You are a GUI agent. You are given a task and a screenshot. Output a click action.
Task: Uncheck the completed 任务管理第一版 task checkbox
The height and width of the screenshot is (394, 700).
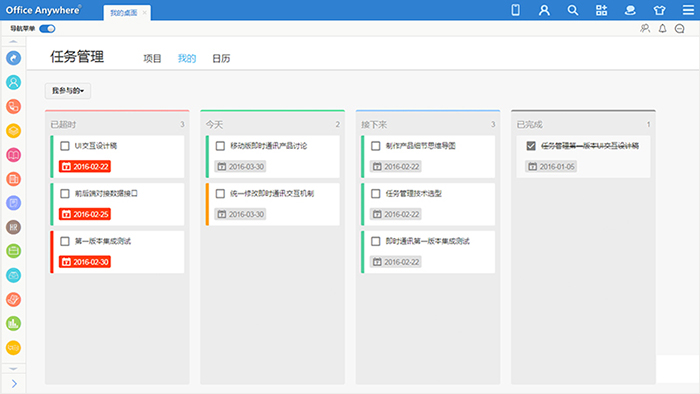531,146
